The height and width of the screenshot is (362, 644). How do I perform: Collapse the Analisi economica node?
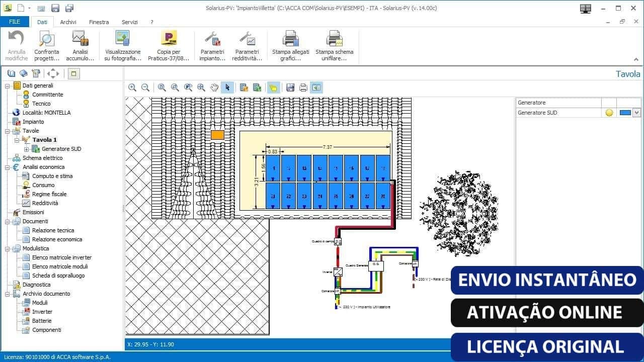[8, 167]
